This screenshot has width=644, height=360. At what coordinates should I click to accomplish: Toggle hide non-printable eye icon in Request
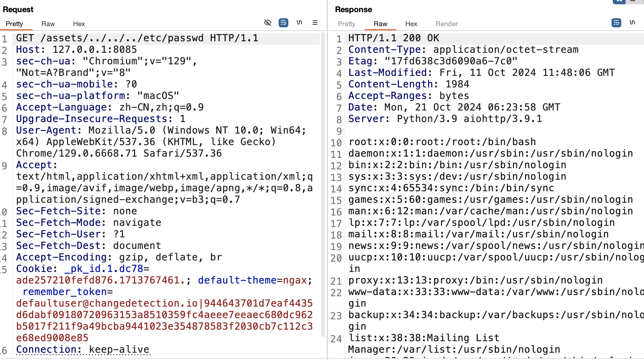[267, 23]
